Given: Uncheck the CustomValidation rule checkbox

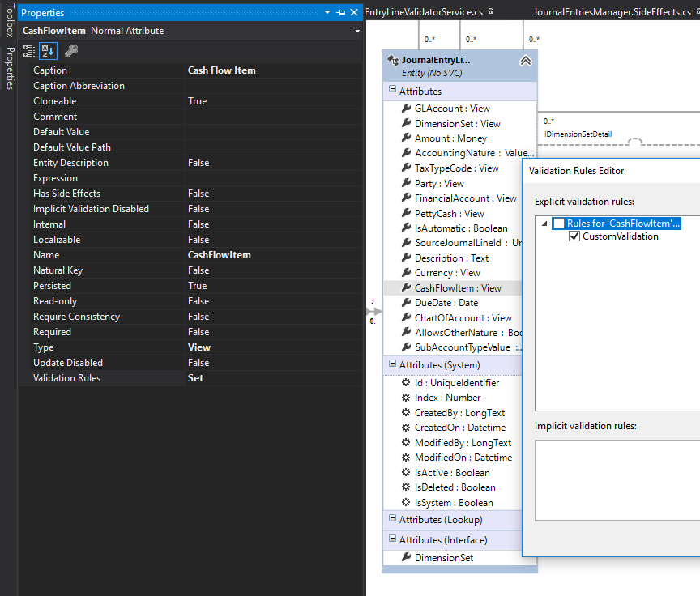Looking at the screenshot, I should point(574,236).
